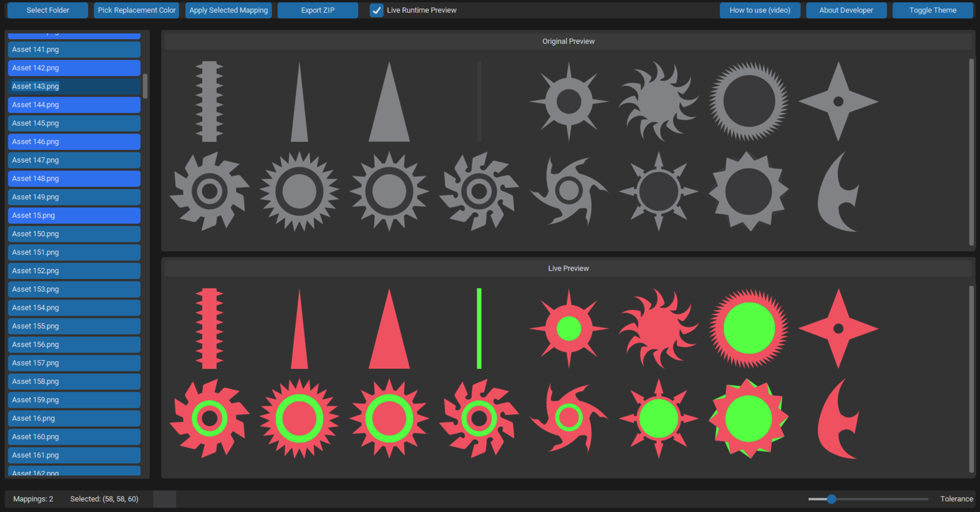Click the Mappings: 2 status text
This screenshot has height=512, width=980.
(x=33, y=499)
